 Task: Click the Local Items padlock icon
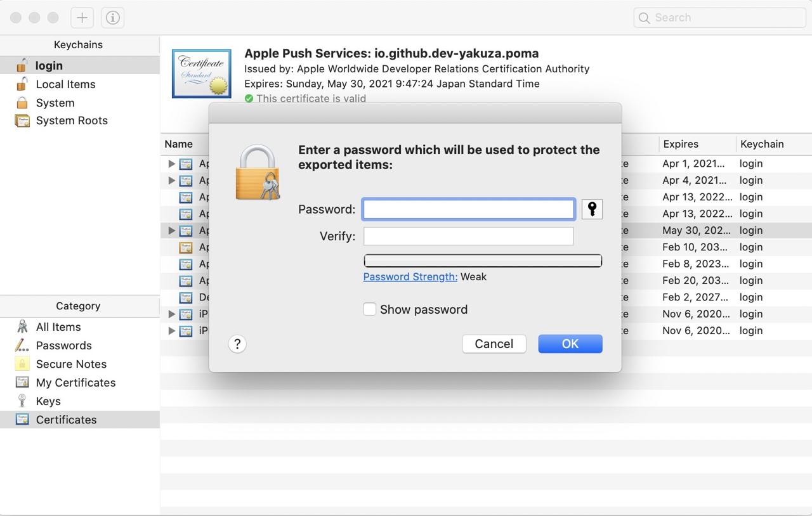tap(22, 84)
